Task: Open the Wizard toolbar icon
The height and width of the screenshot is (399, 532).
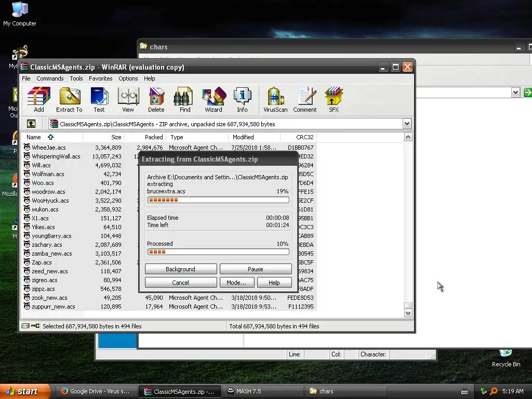Action: coord(214,99)
